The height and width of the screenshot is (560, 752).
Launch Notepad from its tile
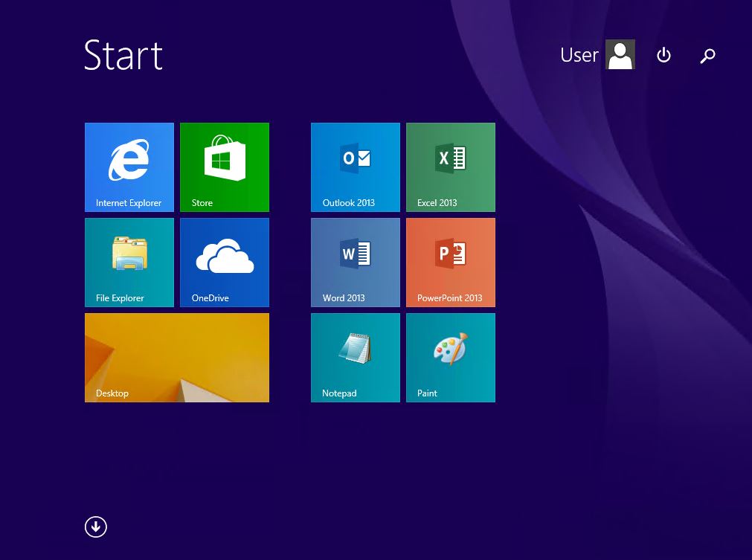tap(355, 357)
